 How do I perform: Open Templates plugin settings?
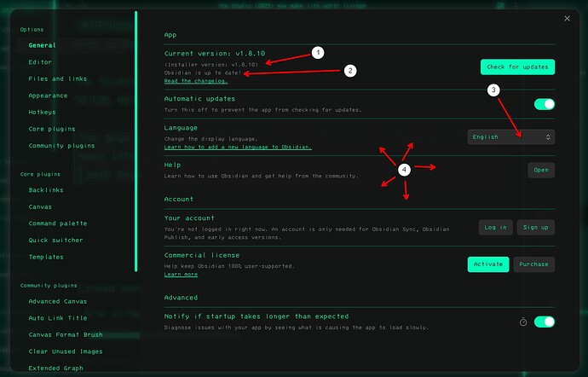[46, 257]
